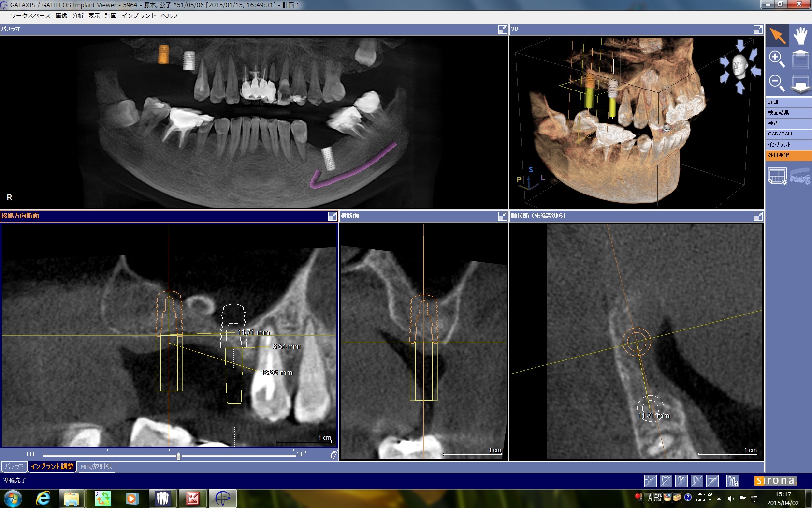
Task: Click the implant lock icon in status bar
Action: pos(733,480)
